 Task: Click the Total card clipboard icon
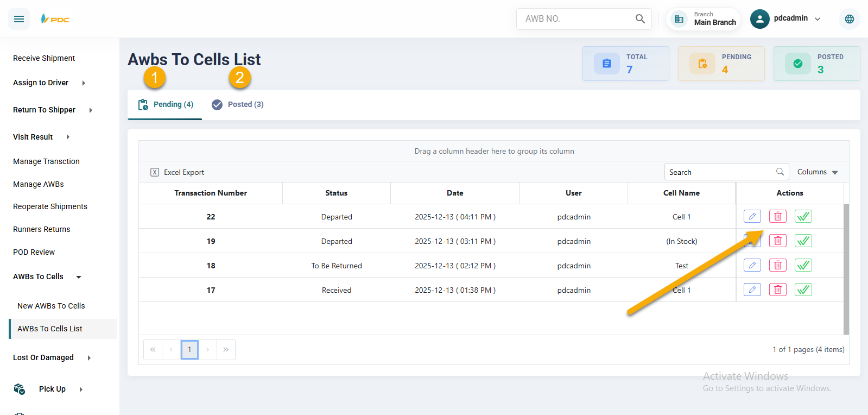[607, 64]
